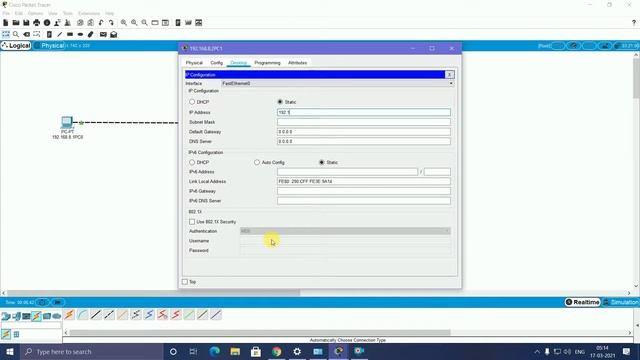640x360 pixels.
Task: Click the workspace horizontal scrollbar
Action: tap(153, 293)
